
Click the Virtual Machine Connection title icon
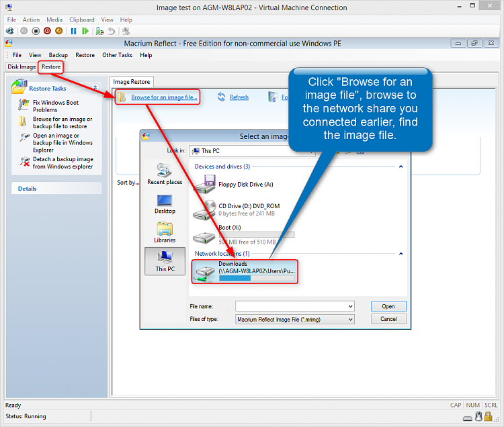9,7
